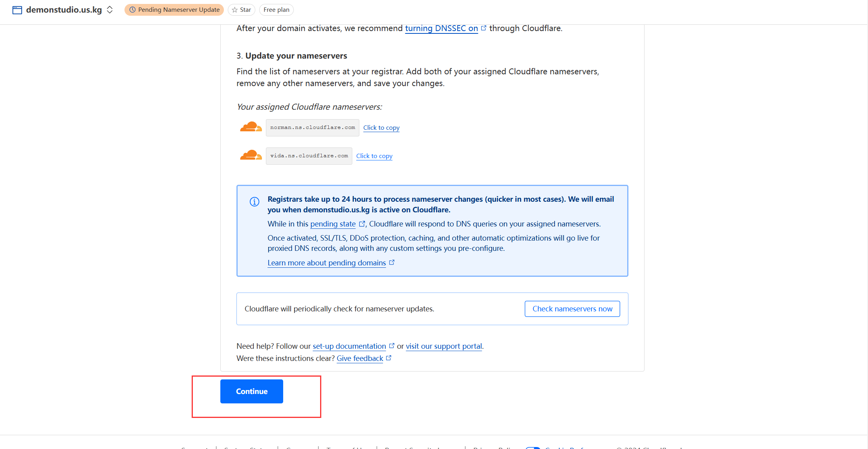Click the star icon to favorite domain
This screenshot has height=449, width=868.
(235, 10)
